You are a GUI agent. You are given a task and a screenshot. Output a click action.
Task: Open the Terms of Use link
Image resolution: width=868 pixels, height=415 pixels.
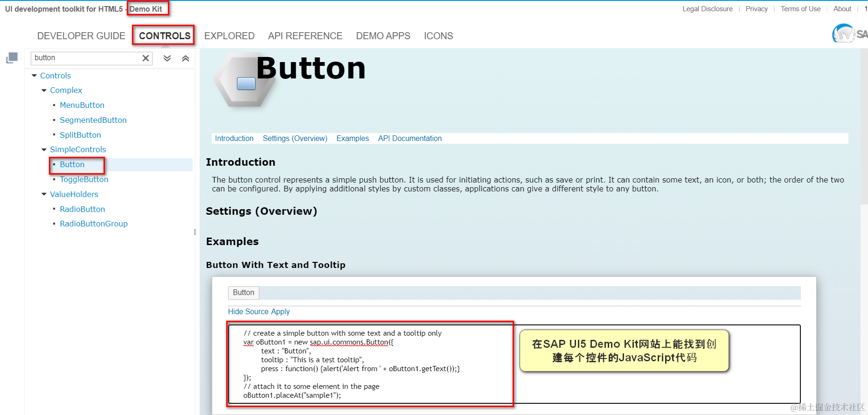(x=800, y=9)
